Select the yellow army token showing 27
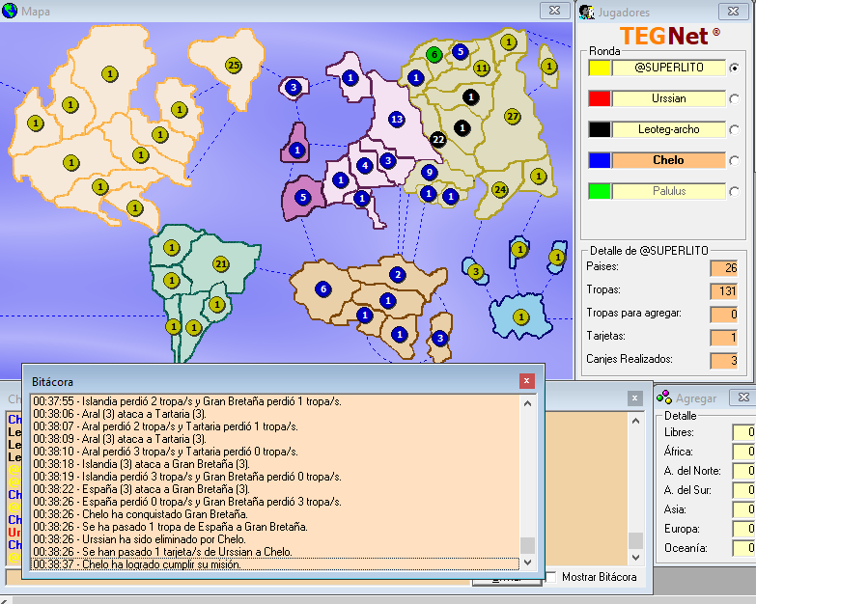 tap(513, 117)
